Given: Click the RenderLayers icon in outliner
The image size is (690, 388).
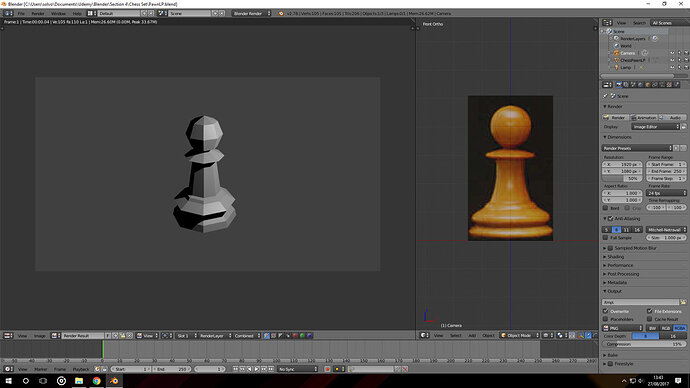Looking at the screenshot, I should click(x=617, y=39).
